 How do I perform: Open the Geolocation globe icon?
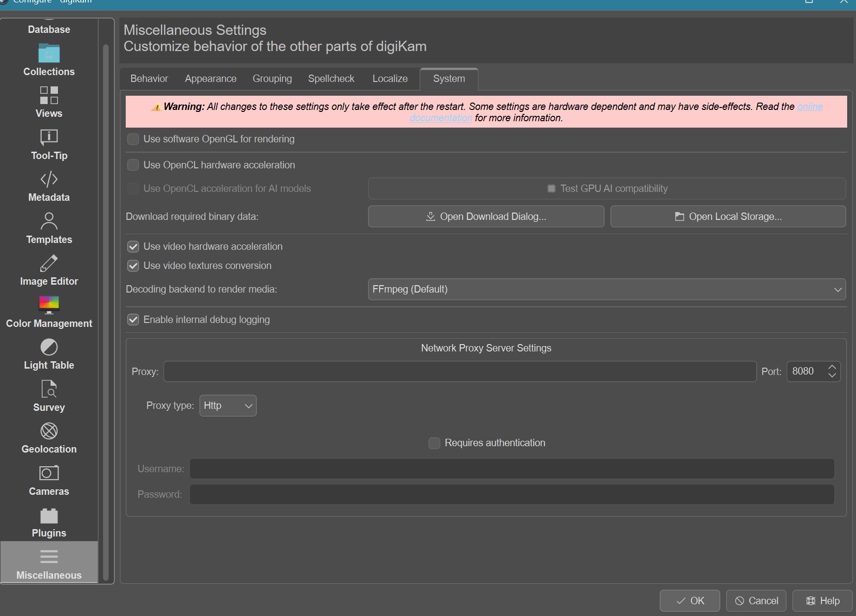(x=49, y=431)
